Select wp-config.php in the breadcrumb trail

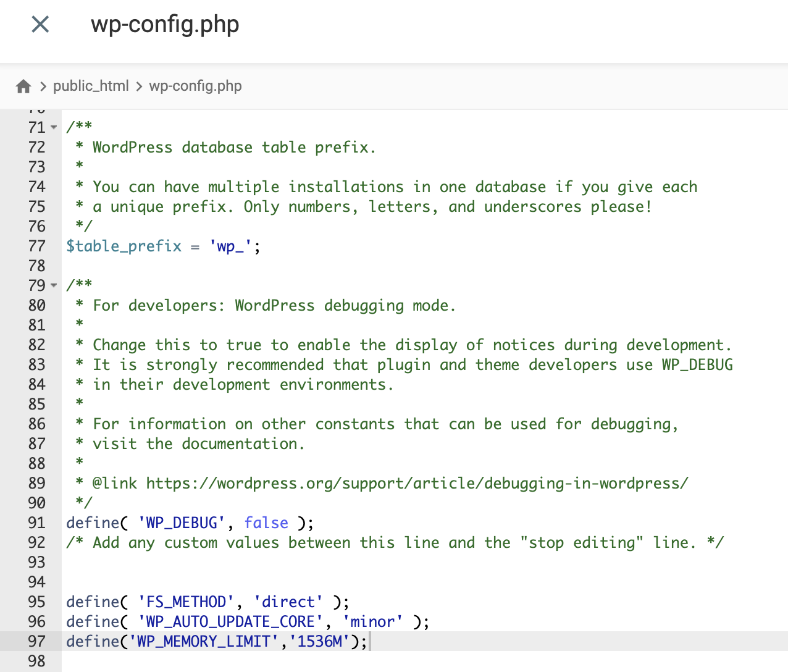pyautogui.click(x=195, y=86)
